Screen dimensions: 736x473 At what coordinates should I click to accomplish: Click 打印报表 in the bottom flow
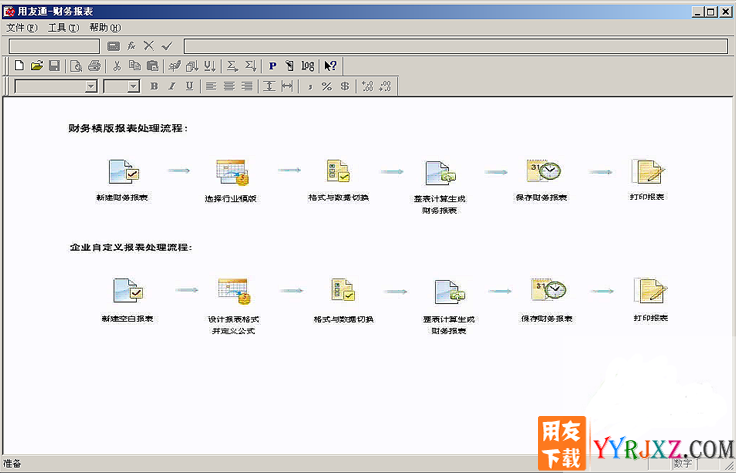[651, 300]
